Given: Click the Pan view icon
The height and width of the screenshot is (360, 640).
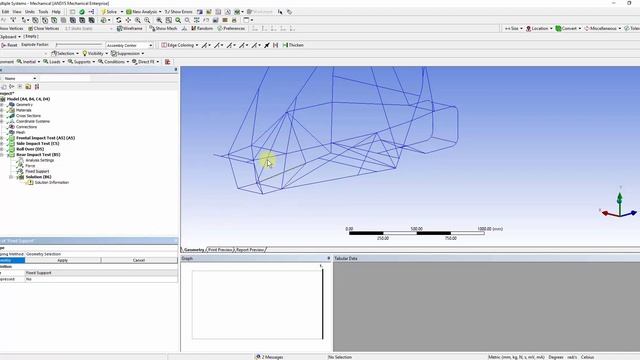Looking at the screenshot, I should tap(128, 20).
